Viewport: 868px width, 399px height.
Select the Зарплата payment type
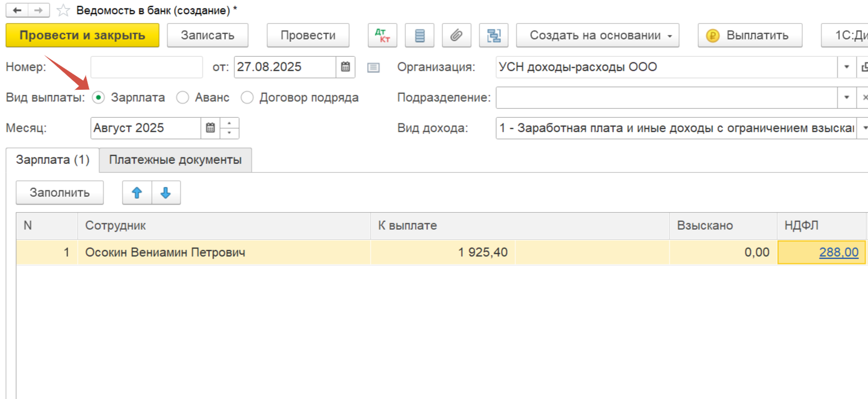[x=99, y=98]
